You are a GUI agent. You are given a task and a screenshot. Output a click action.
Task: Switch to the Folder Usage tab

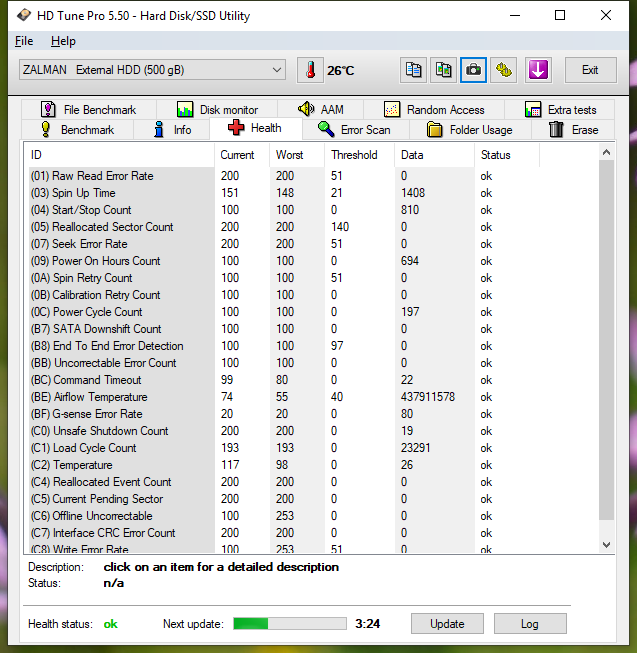click(470, 130)
